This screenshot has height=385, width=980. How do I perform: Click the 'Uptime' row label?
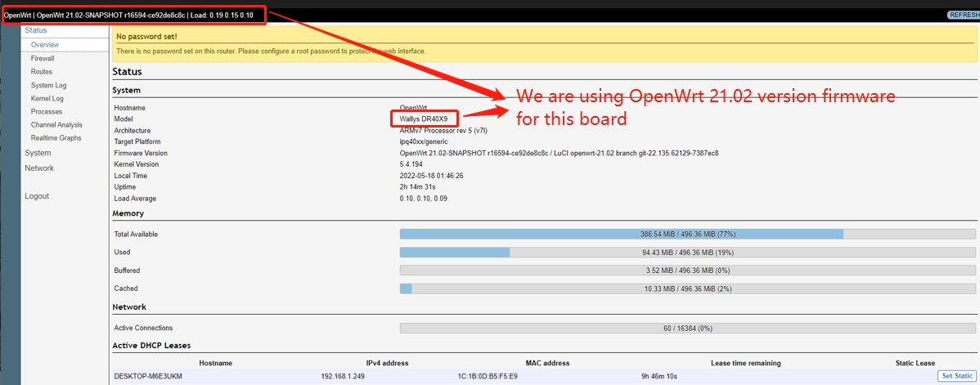(124, 187)
